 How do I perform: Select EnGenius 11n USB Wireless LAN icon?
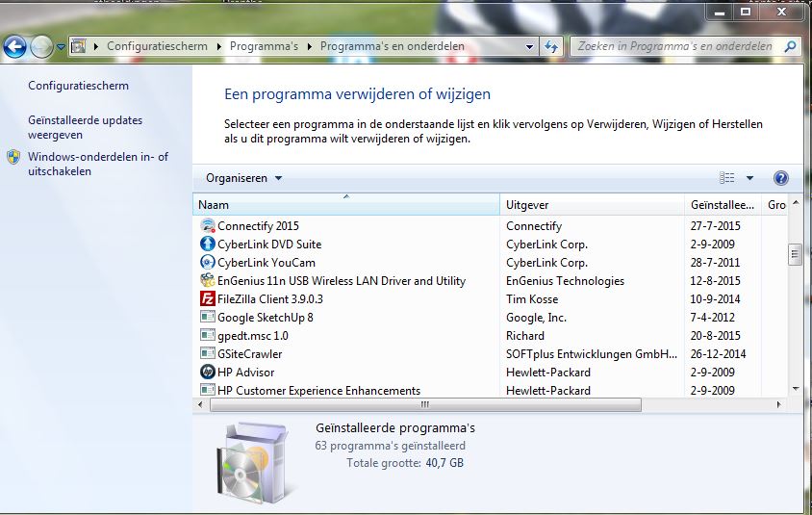click(208, 280)
